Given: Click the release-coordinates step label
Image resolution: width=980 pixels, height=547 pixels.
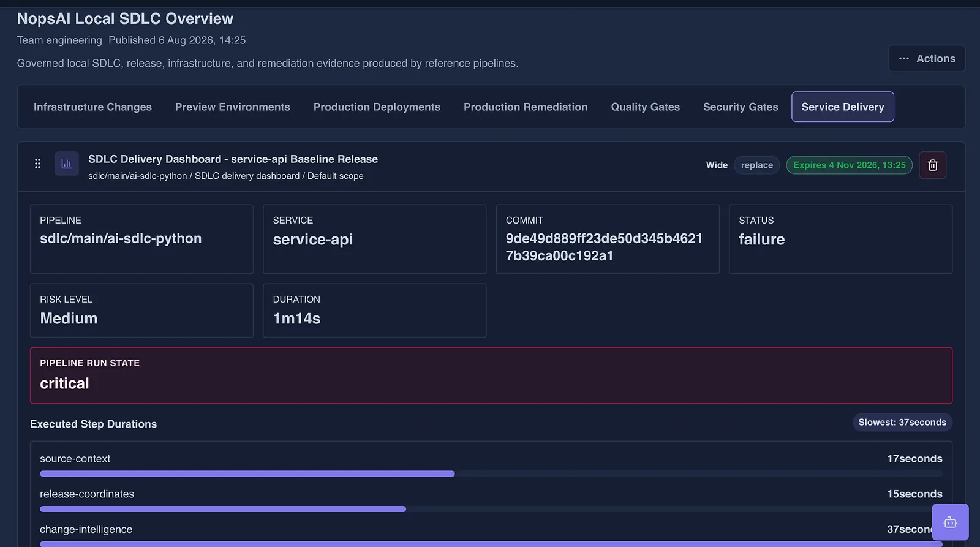Looking at the screenshot, I should 87,494.
